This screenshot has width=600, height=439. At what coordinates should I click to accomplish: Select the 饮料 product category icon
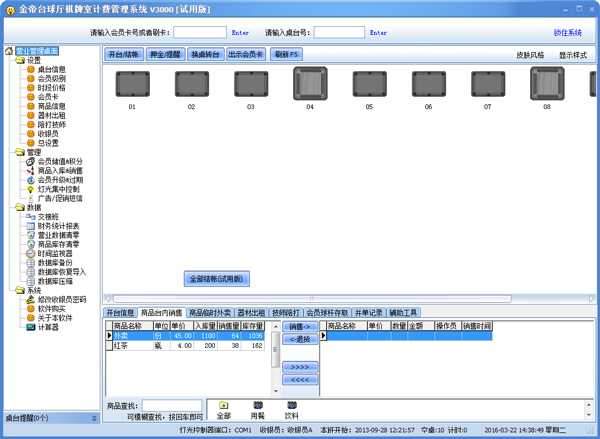[292, 408]
